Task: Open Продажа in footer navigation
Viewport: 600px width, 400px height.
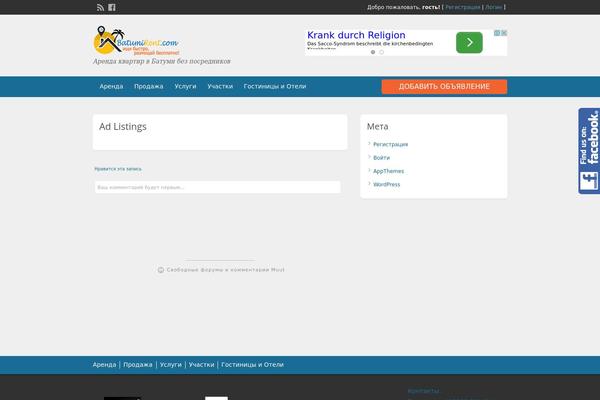Action: pos(138,365)
